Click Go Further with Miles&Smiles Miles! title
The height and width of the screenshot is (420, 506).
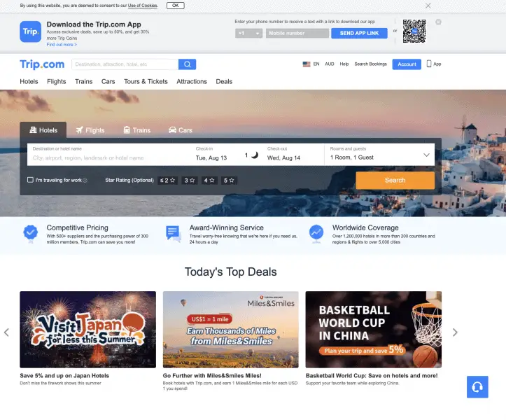point(212,376)
